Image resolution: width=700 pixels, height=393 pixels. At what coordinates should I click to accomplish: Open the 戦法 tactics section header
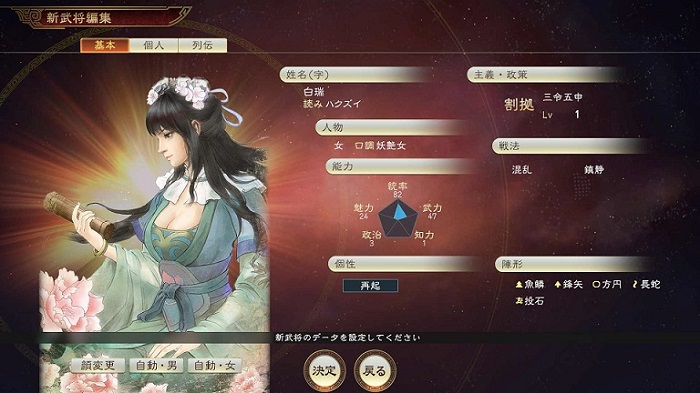[x=571, y=146]
